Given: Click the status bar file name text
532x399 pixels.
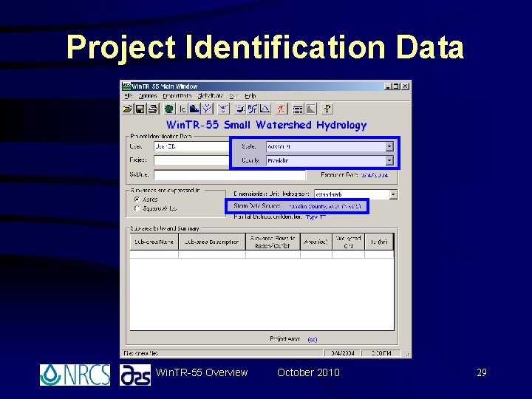Looking at the screenshot, I should pos(141,353).
